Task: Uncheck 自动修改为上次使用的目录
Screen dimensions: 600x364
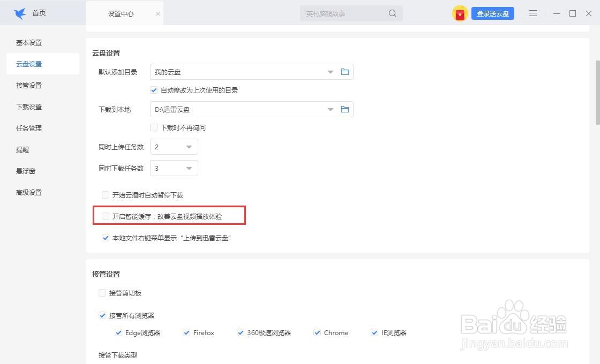Action: coord(154,90)
